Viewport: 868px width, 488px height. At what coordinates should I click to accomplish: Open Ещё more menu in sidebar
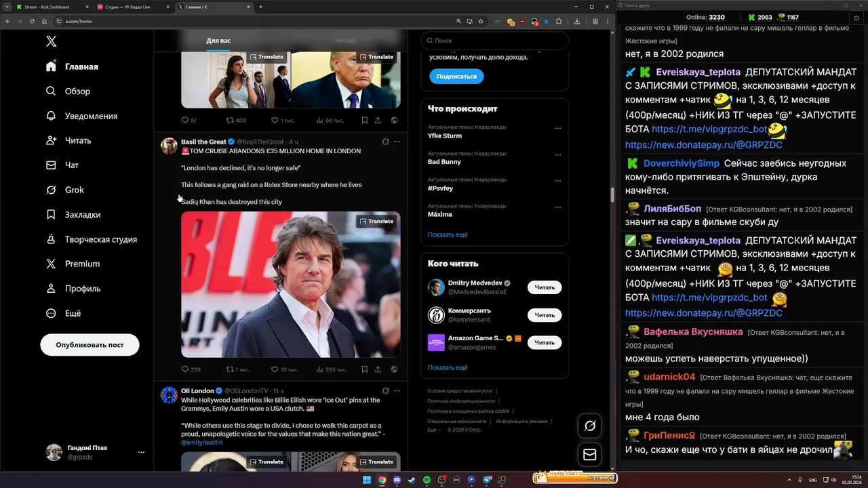tap(63, 313)
